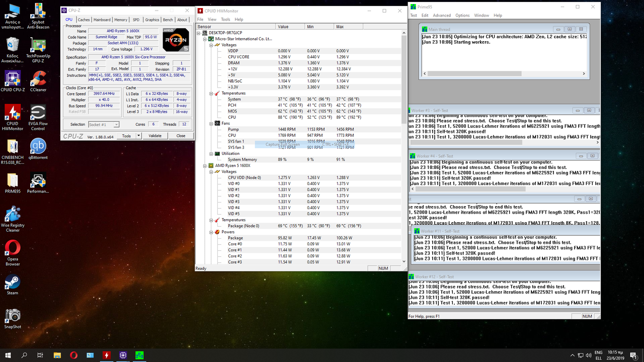Open Socket #1 selection dropdown
This screenshot has width=644, height=362.
[x=104, y=124]
